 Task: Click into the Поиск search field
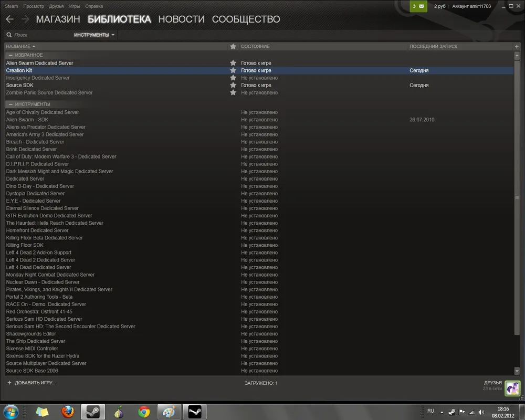(37, 35)
